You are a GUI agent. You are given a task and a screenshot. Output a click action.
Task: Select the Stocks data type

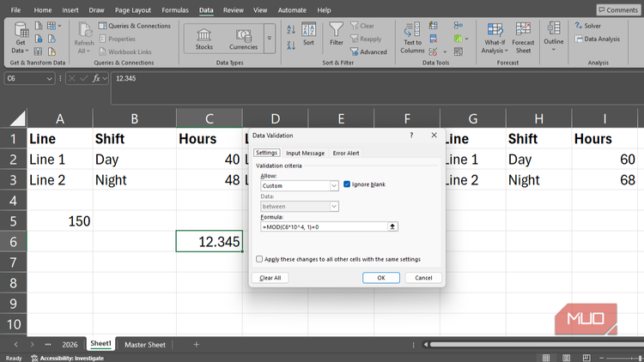tap(204, 39)
